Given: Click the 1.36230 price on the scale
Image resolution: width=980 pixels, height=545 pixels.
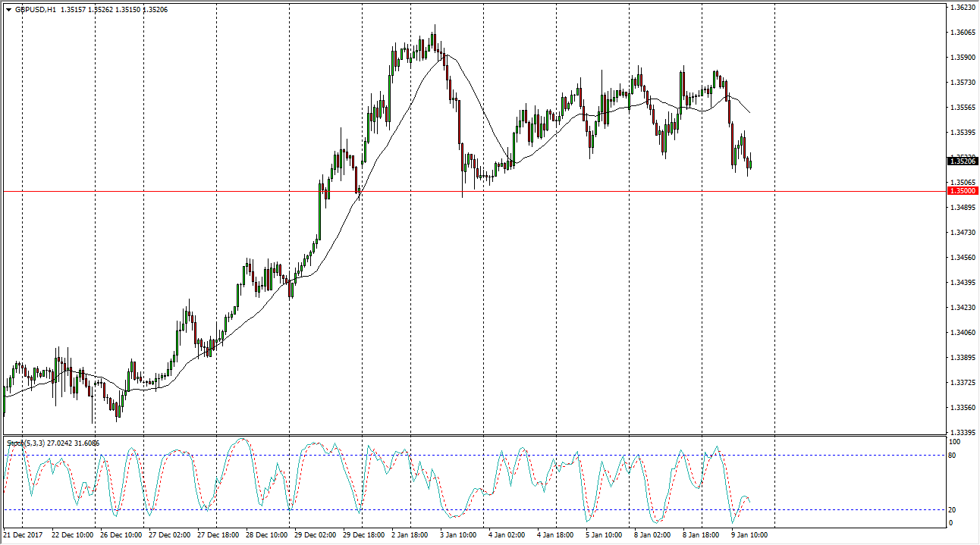Looking at the screenshot, I should click(962, 8).
